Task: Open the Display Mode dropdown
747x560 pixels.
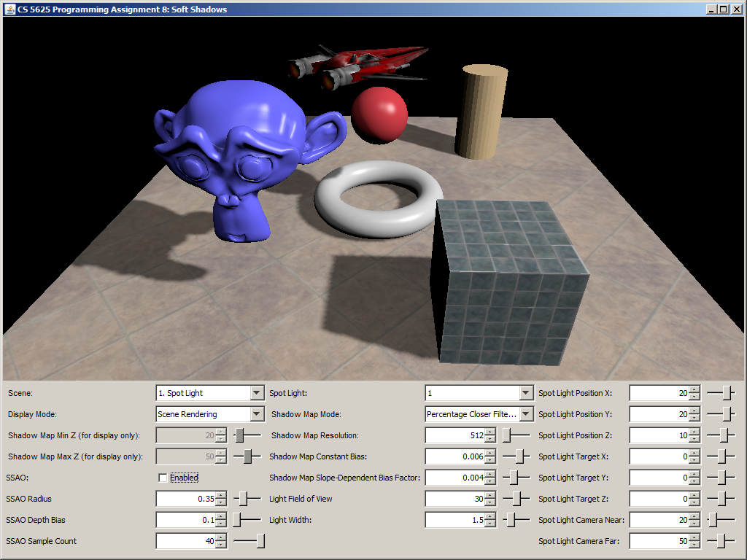Action: pyautogui.click(x=256, y=414)
